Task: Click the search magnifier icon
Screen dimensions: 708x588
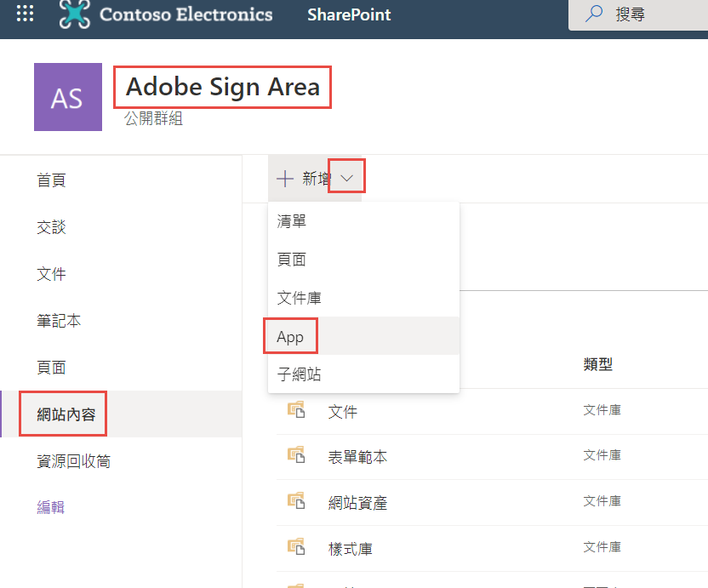Action: (596, 14)
